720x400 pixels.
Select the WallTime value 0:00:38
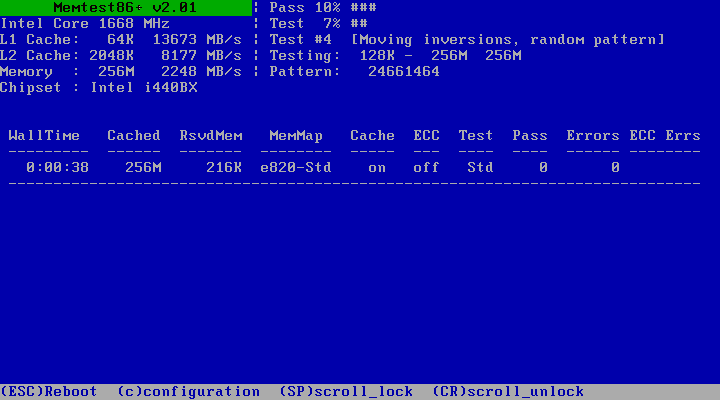pos(57,168)
